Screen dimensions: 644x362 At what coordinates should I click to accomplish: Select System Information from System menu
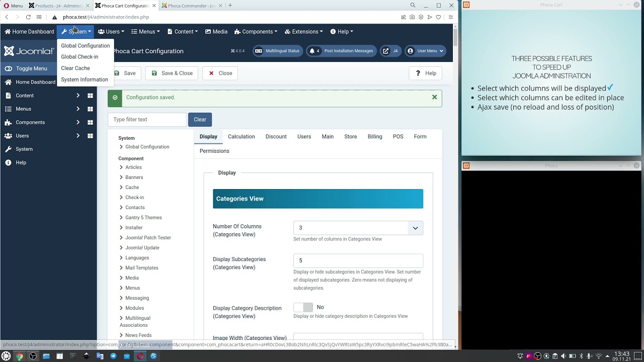(x=85, y=79)
